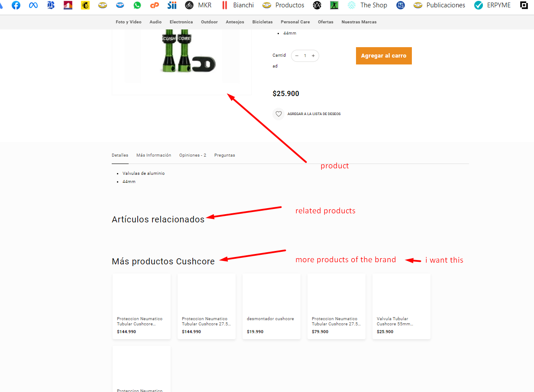
Task: Open Foto y Video category
Action: click(129, 22)
